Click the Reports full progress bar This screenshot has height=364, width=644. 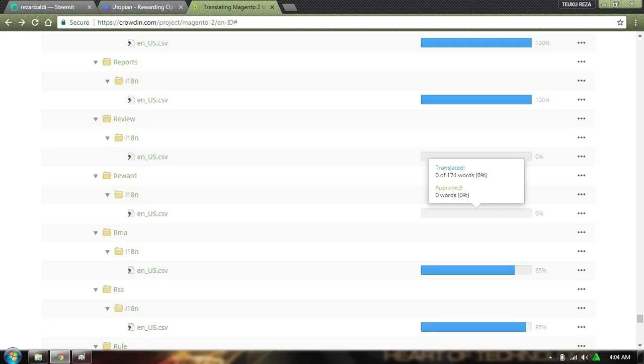[476, 100]
